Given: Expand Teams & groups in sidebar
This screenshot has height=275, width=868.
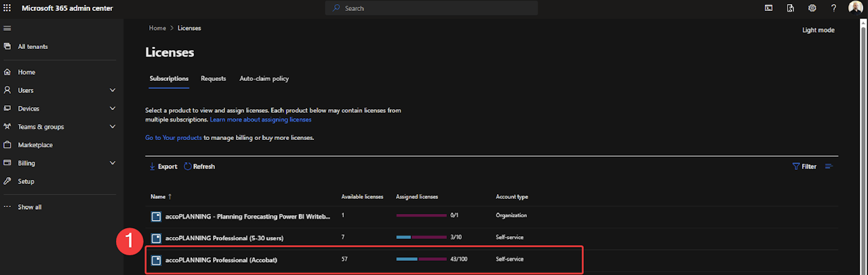Looking at the screenshot, I should click(113, 127).
